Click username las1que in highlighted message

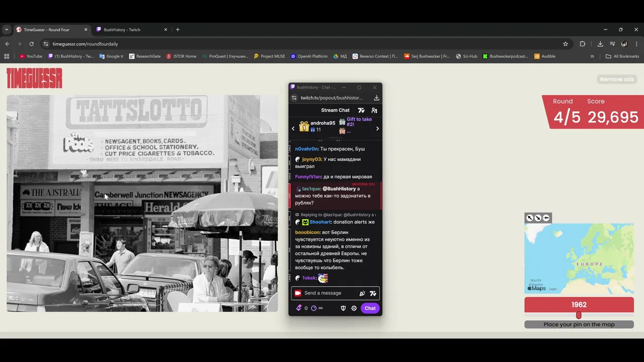tap(311, 189)
